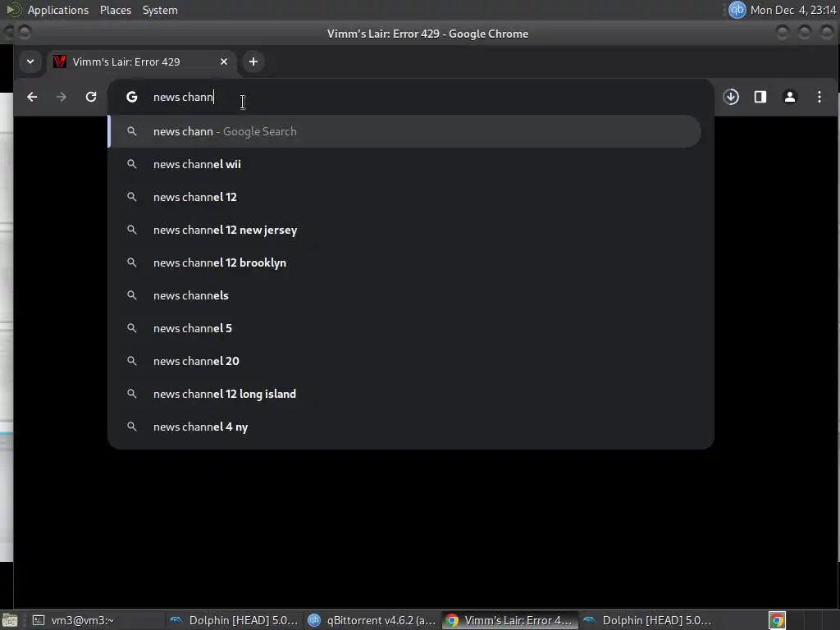
Task: Click the clock showing Mon Dec 4, 23:14
Action: (x=793, y=10)
